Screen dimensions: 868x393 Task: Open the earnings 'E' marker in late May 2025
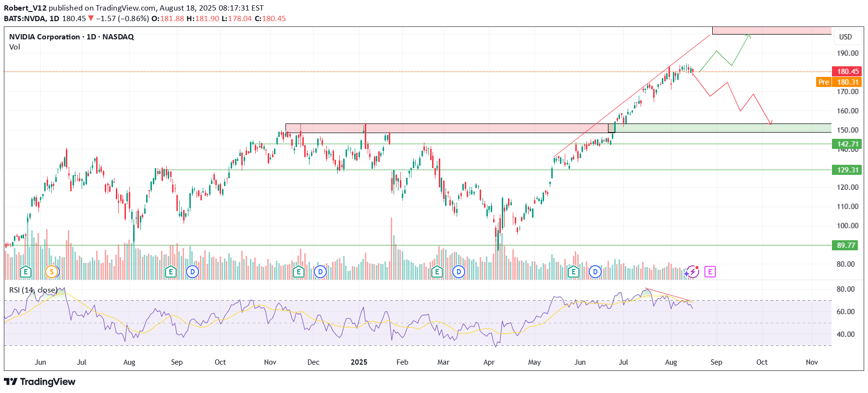573,272
